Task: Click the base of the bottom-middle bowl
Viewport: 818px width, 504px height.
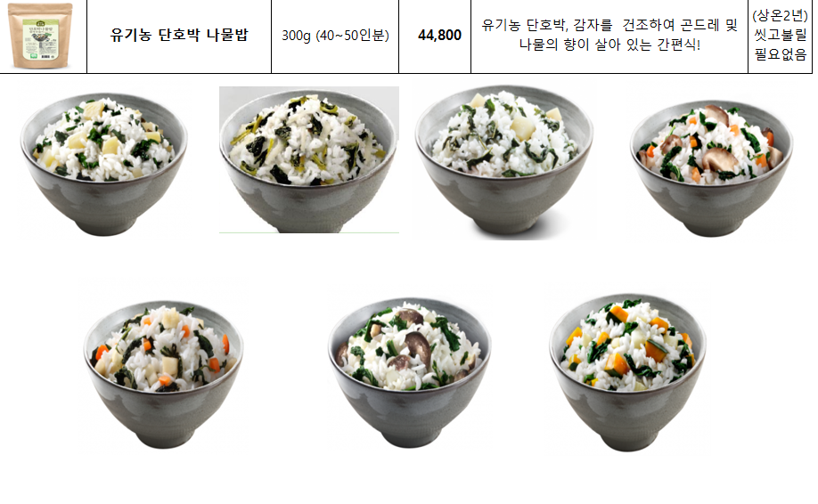Action: click(x=410, y=436)
